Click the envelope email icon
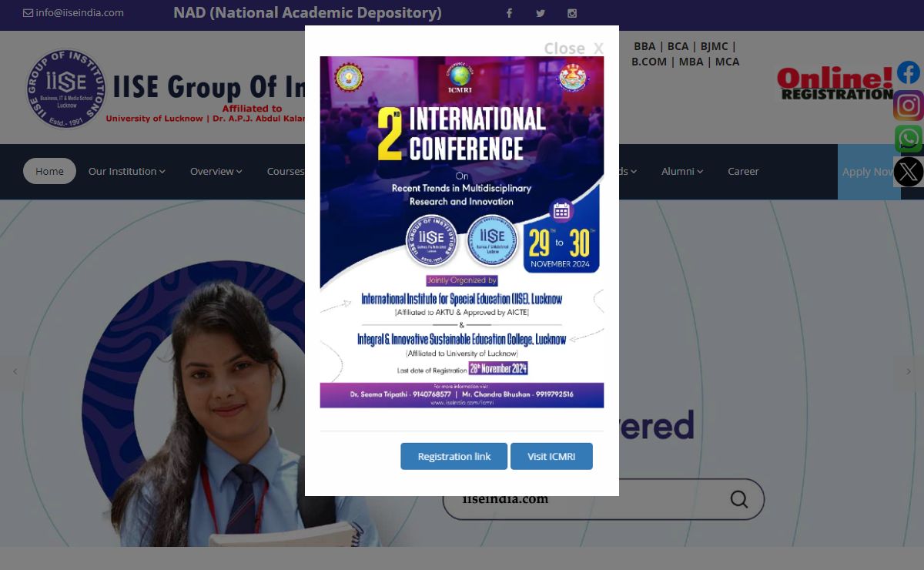Viewport: 924px width, 570px height. coord(28,12)
